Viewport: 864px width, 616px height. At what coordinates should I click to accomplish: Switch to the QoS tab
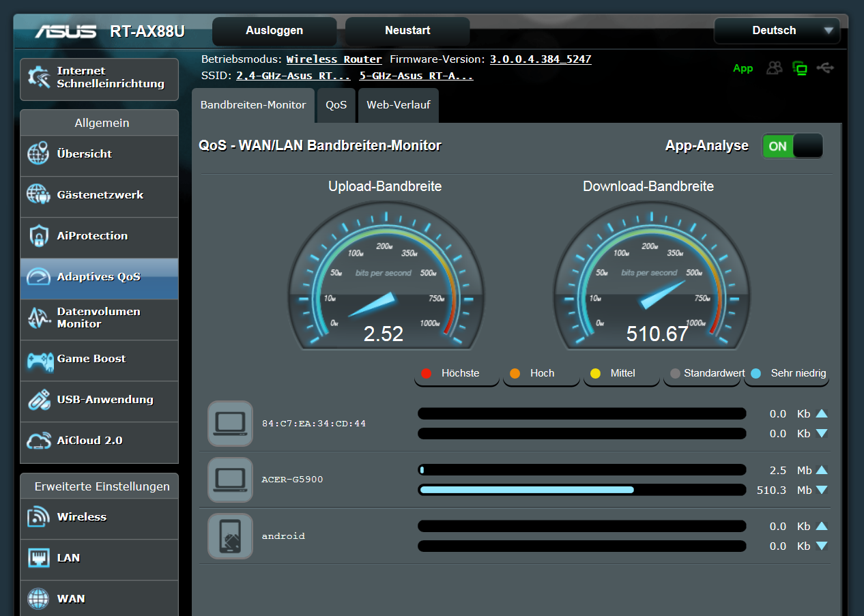(x=336, y=105)
